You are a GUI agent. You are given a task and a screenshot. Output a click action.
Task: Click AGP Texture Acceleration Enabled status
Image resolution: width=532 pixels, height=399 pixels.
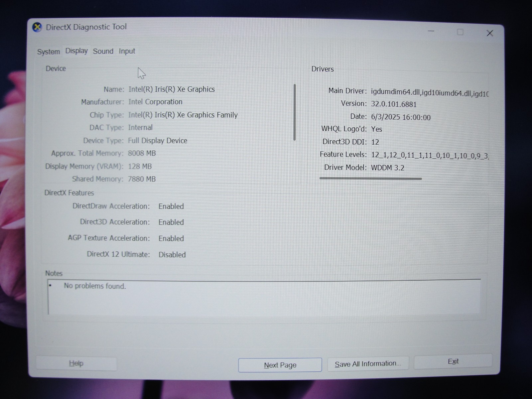(171, 238)
